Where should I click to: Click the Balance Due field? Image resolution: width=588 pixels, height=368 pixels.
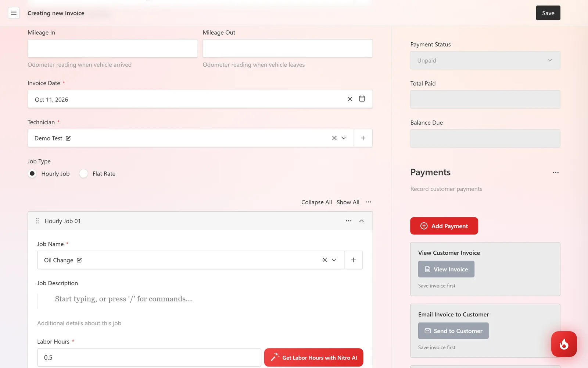(x=485, y=138)
